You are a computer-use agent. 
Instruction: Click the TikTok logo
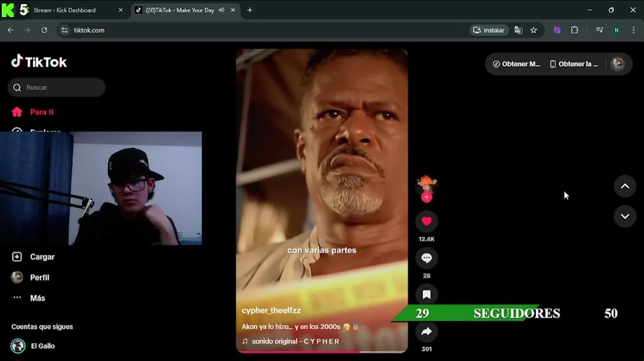point(39,62)
